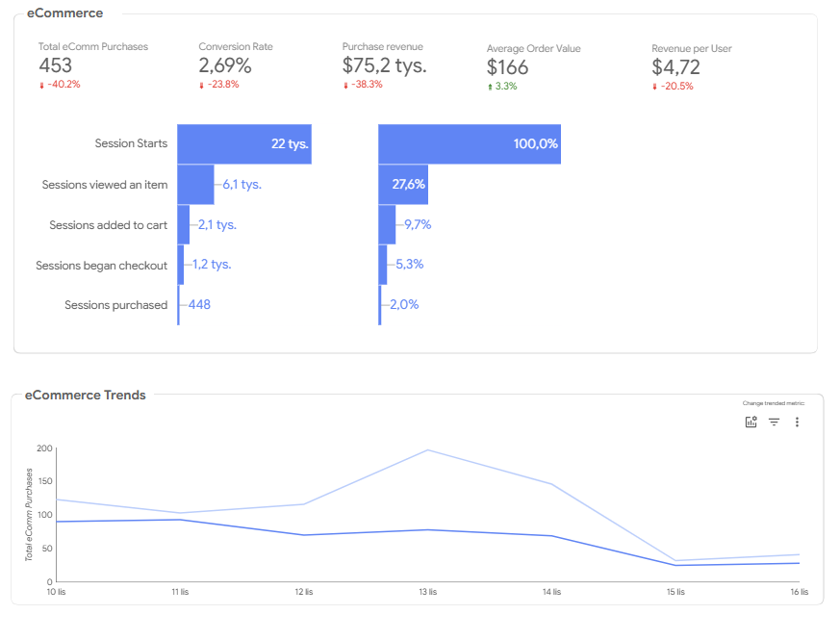840x640 pixels.
Task: Click the Purchase revenue $75,2 tys. scorecard
Action: coord(385,65)
